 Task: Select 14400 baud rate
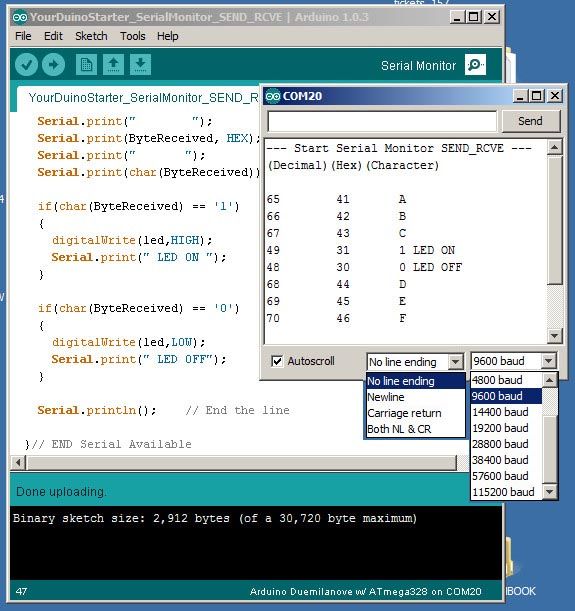click(506, 412)
